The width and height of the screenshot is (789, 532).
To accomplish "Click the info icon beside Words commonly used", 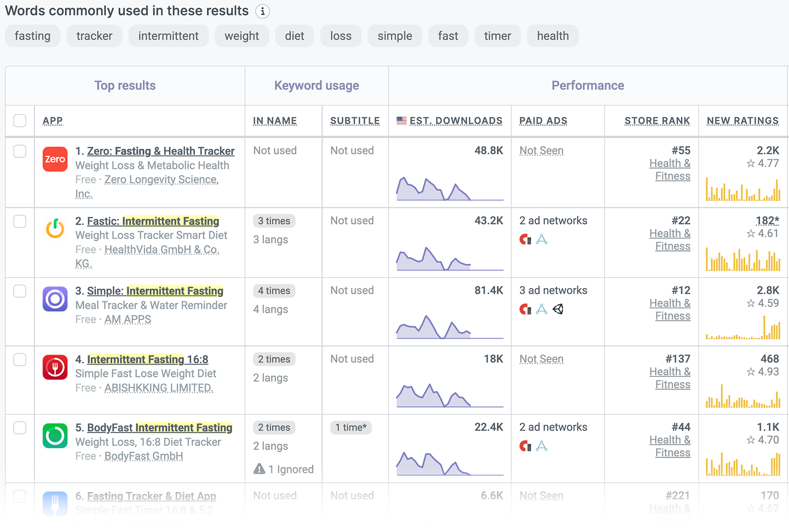I will [262, 11].
